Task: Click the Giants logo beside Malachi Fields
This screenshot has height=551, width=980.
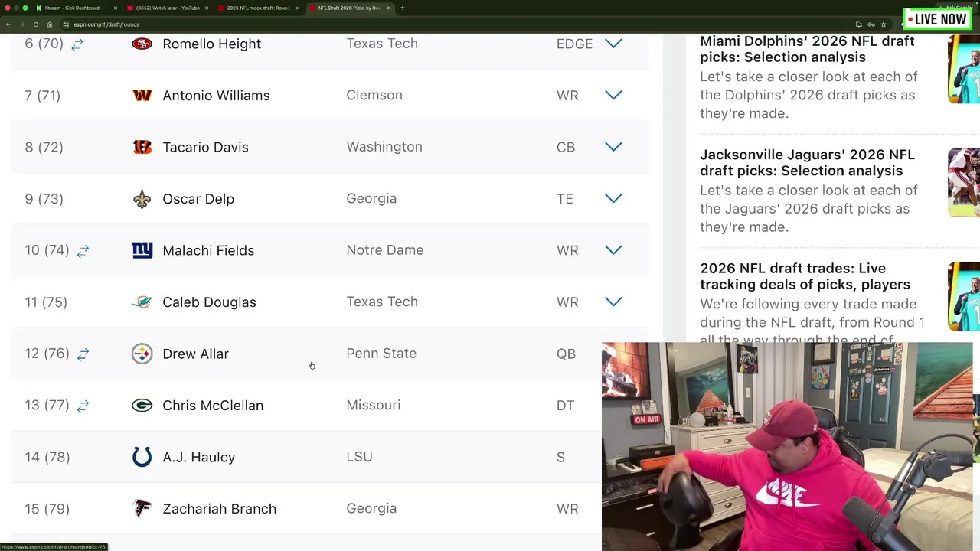Action: click(x=142, y=250)
